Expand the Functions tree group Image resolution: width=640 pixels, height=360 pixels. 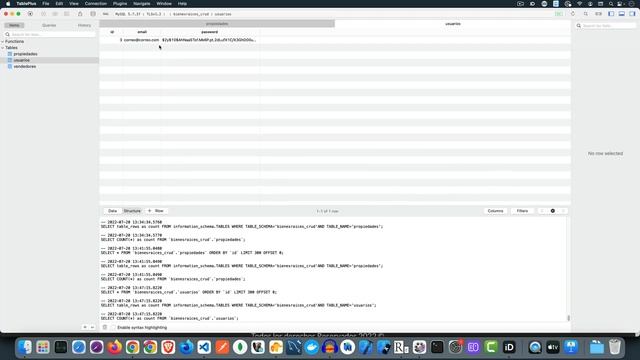[3, 42]
